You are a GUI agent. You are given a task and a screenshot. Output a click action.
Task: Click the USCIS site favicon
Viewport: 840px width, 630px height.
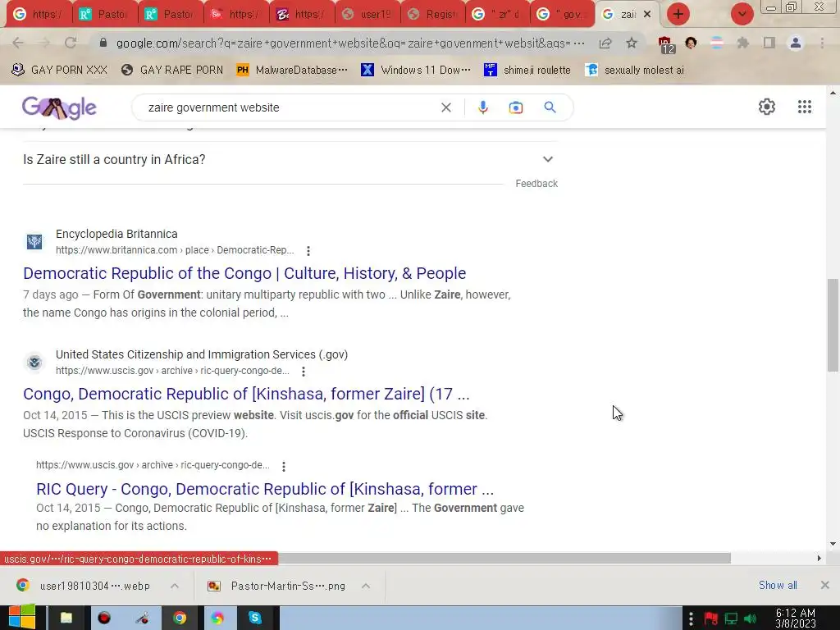tap(34, 362)
